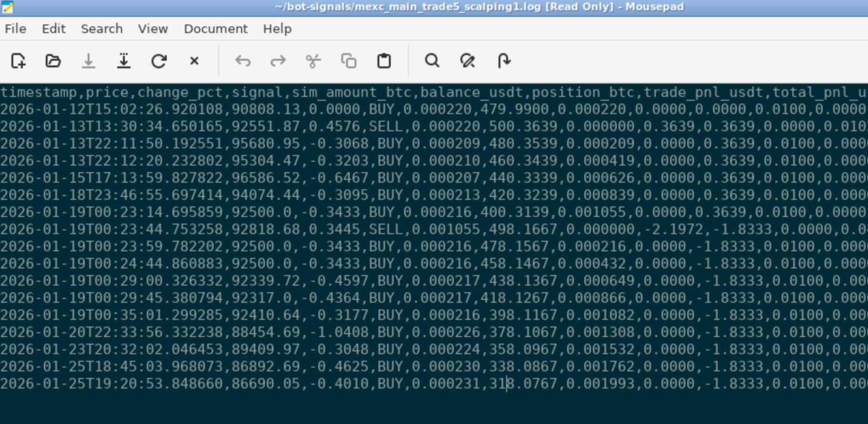Click the Cut scissors icon
This screenshot has height=424, width=868.
pyautogui.click(x=313, y=61)
